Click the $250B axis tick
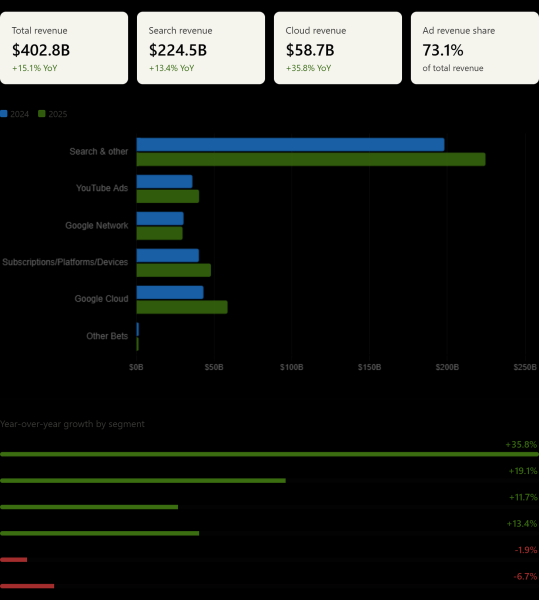 point(525,367)
